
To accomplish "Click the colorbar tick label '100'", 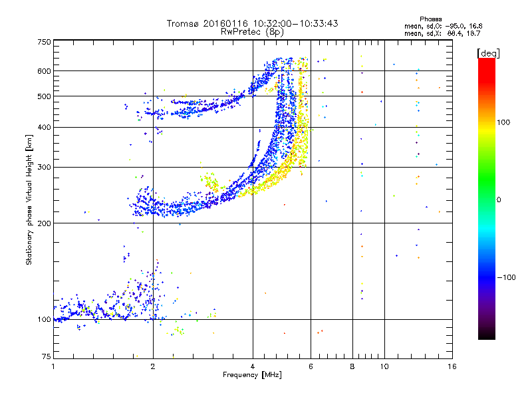I will [503, 122].
